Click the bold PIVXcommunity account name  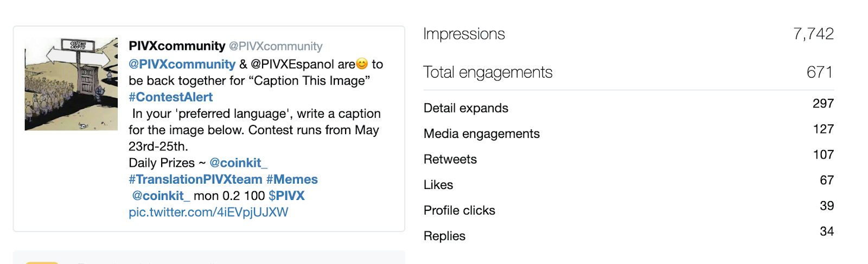[177, 46]
